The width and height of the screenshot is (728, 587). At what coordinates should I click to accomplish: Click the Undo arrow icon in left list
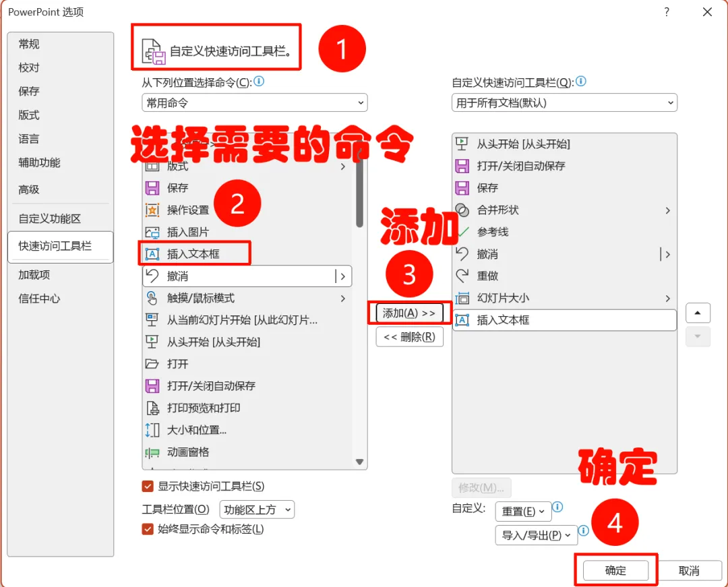152,276
